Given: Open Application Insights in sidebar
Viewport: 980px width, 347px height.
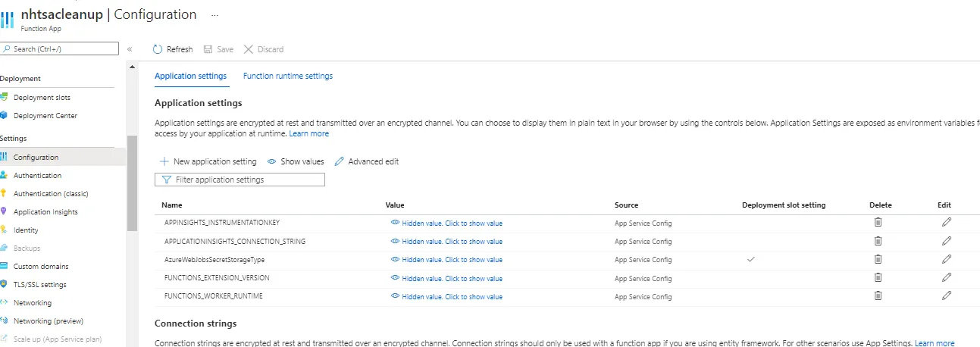Looking at the screenshot, I should [x=45, y=212].
